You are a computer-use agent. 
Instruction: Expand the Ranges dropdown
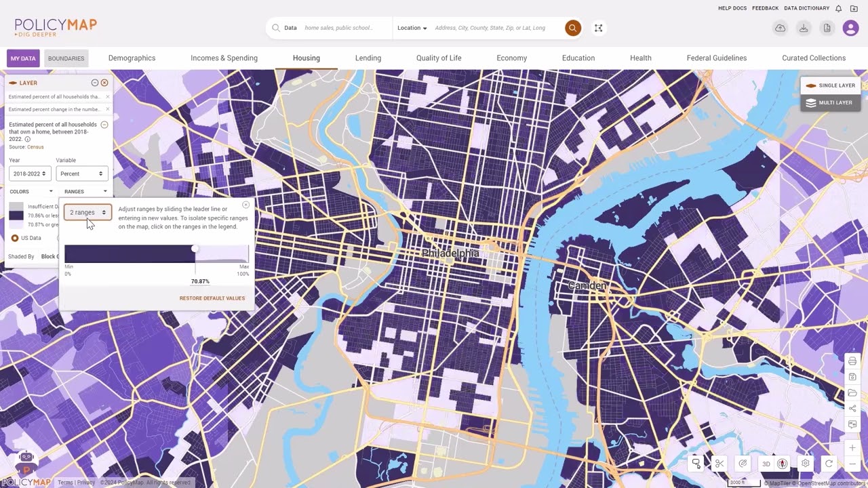85,192
